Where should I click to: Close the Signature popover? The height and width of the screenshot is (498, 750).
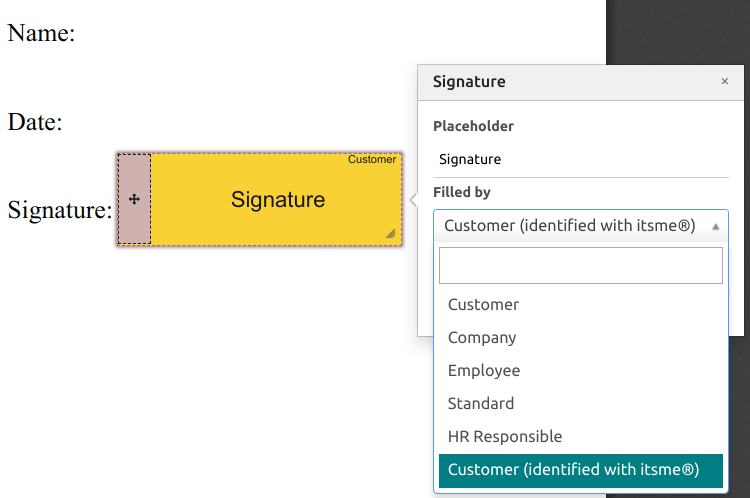coord(725,82)
